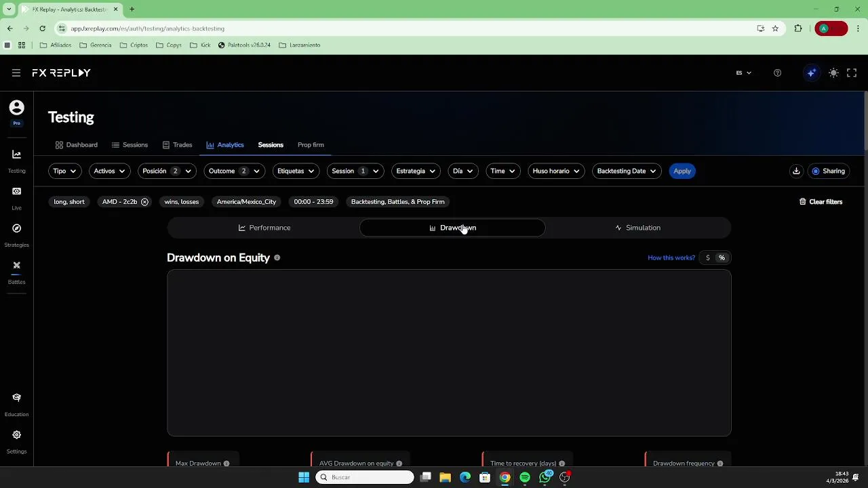Toggle light/dark theme sun icon
Screen dimensions: 868x488
pos(833,73)
